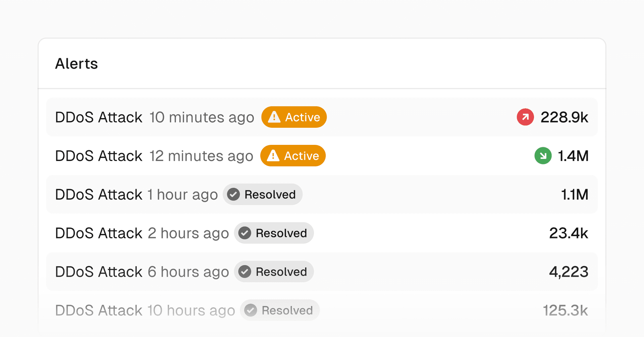Click the red upward trend arrow icon
This screenshot has height=337, width=644.
tap(525, 117)
